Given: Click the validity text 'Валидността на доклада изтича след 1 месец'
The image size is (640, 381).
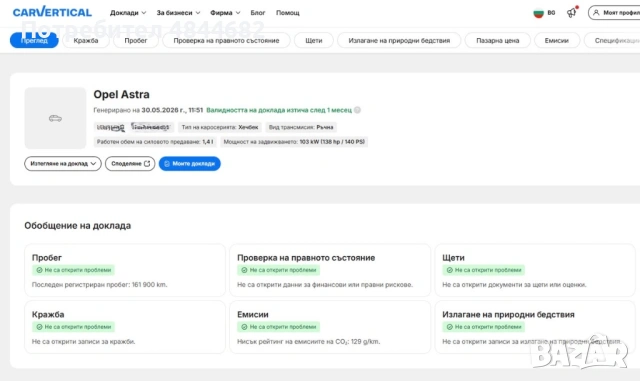Looking at the screenshot, I should (x=279, y=110).
